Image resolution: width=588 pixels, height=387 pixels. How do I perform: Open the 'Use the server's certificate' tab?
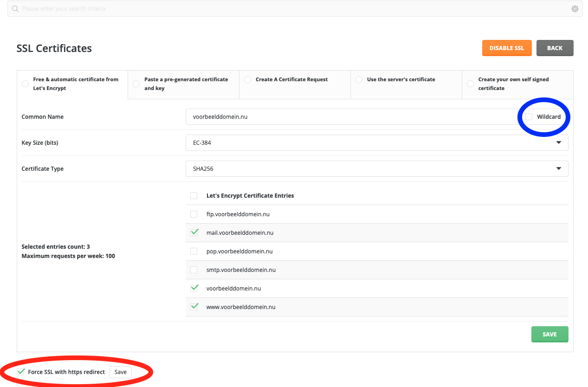[407, 84]
